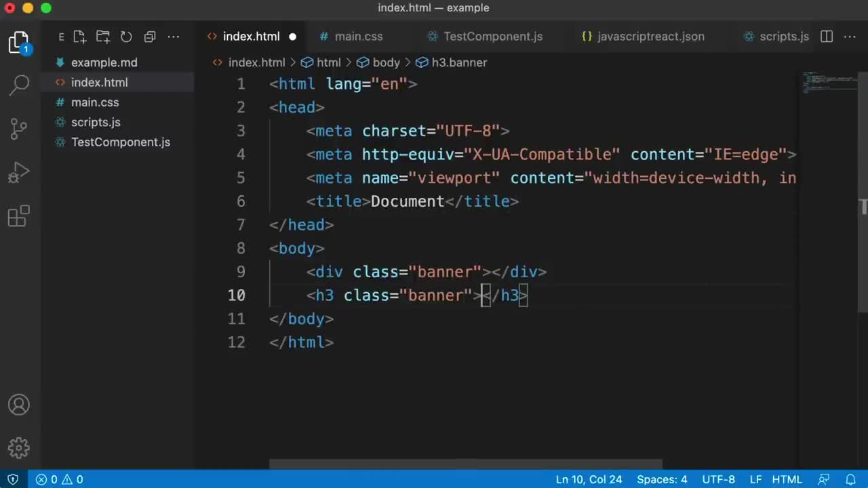Open the Search view icon
868x488 pixels.
tap(19, 85)
